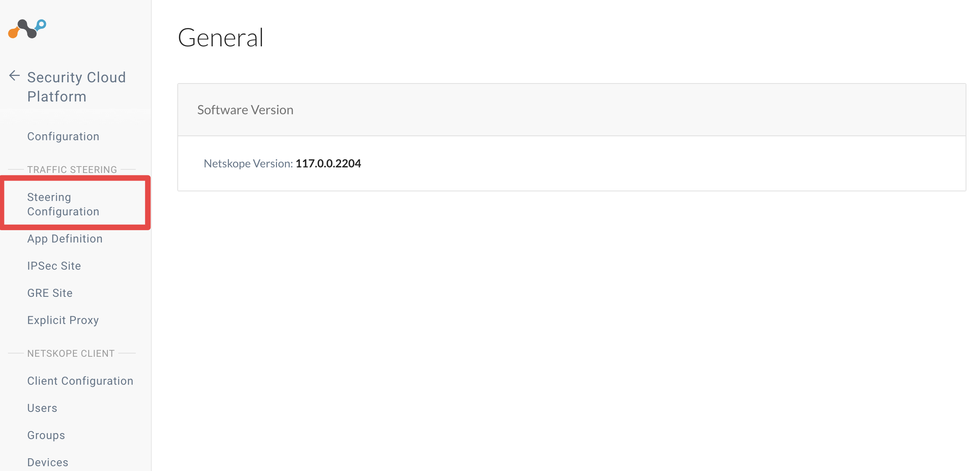
Task: Click the Netskope Client section label
Action: pyautogui.click(x=71, y=354)
